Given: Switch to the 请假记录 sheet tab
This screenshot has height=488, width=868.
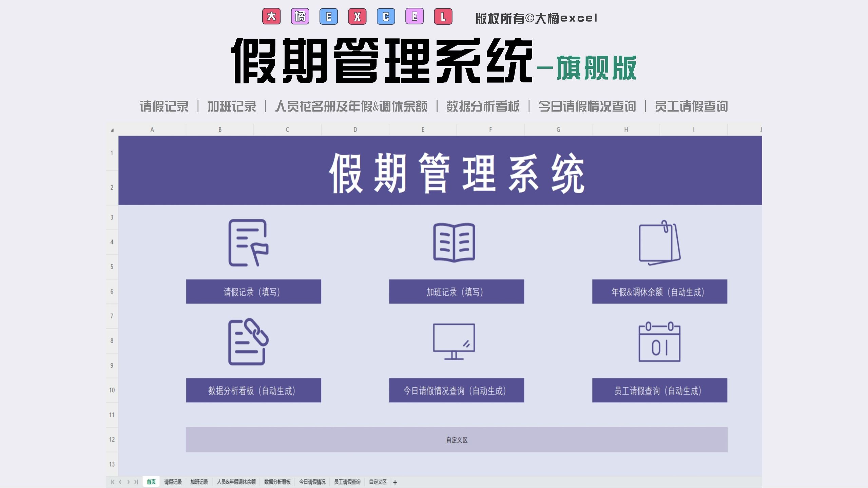Looking at the screenshot, I should coord(173,481).
